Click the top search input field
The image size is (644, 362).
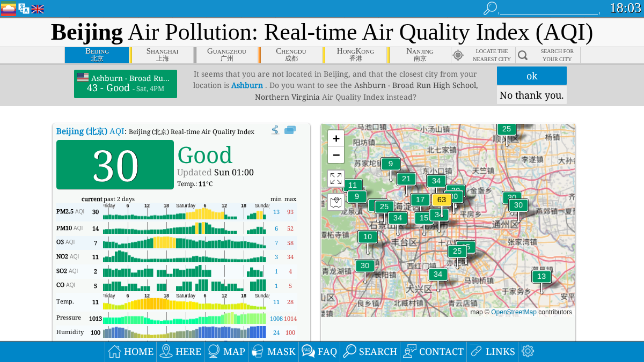[x=549, y=9]
